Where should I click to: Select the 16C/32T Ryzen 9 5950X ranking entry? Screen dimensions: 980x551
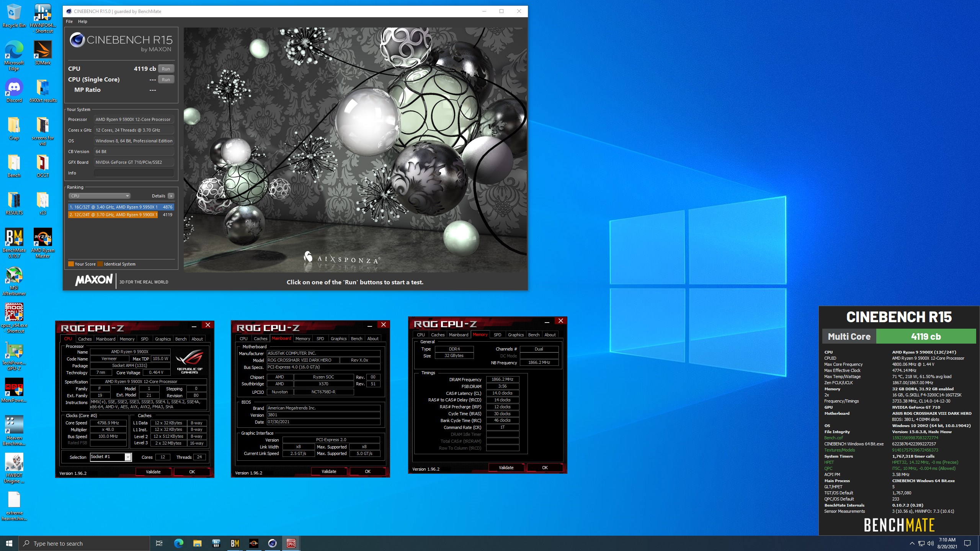click(x=121, y=207)
